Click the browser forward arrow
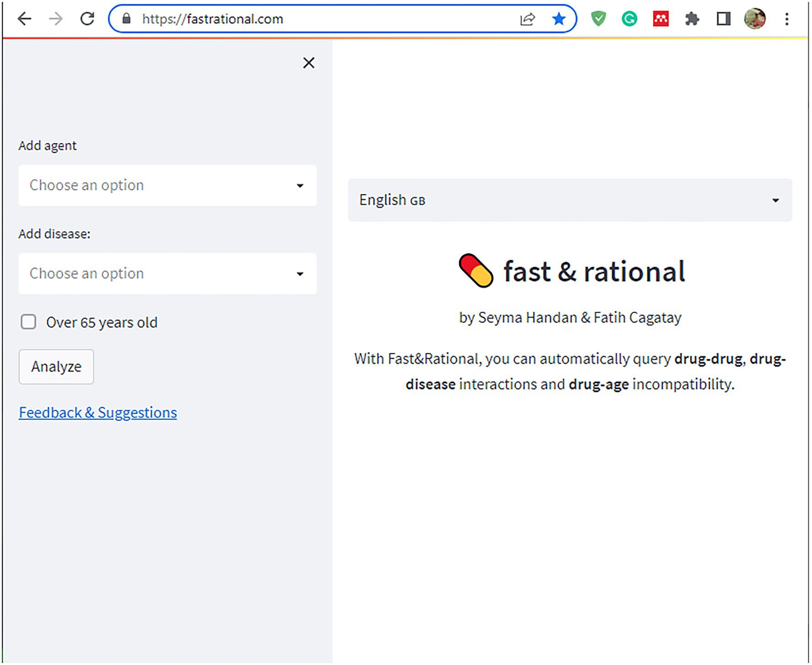812x665 pixels. coord(55,19)
